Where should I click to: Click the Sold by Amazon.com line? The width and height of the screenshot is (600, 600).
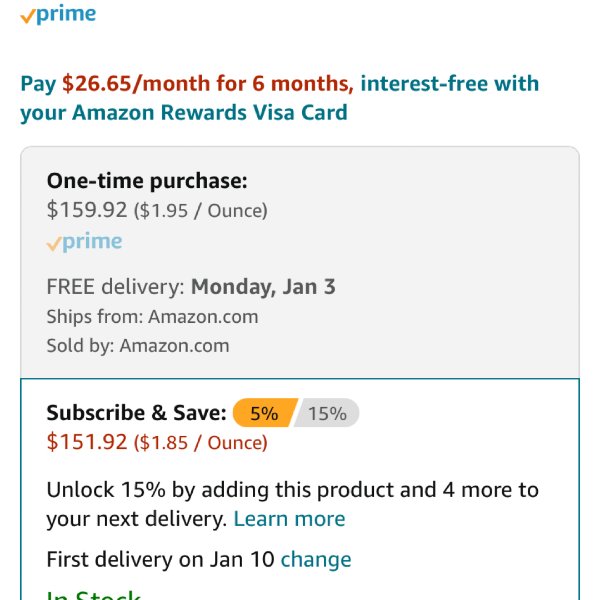tap(138, 346)
